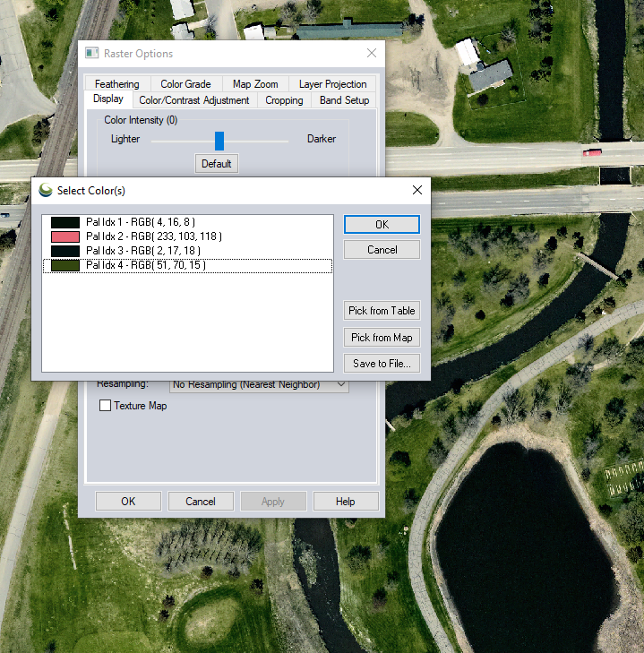Click the pink swatch of Pal Idx 2
The image size is (644, 653).
(65, 237)
